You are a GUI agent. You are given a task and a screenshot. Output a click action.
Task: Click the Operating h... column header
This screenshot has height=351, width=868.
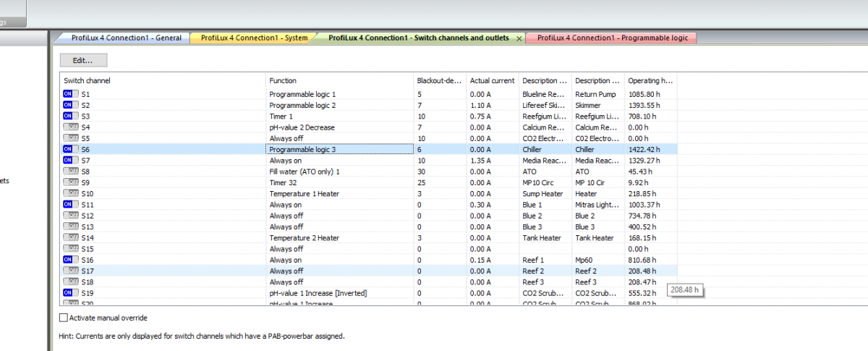tap(650, 80)
